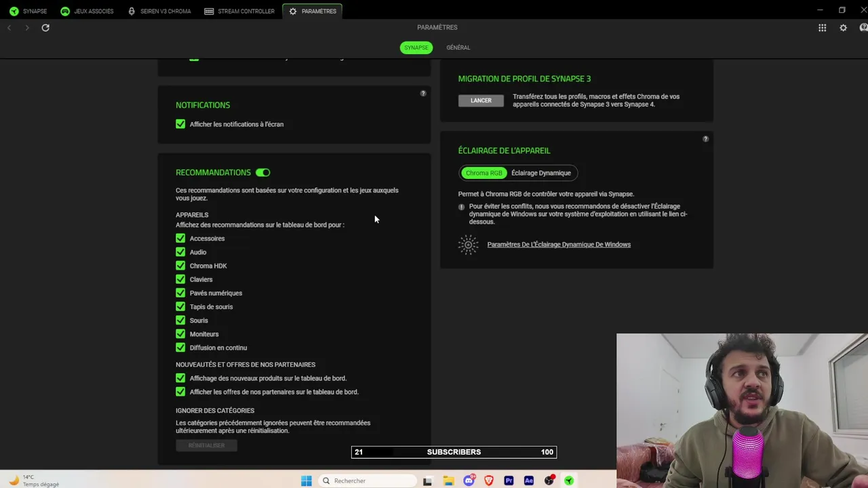Open the weather widget in taskbar
The image size is (868, 488).
34,481
